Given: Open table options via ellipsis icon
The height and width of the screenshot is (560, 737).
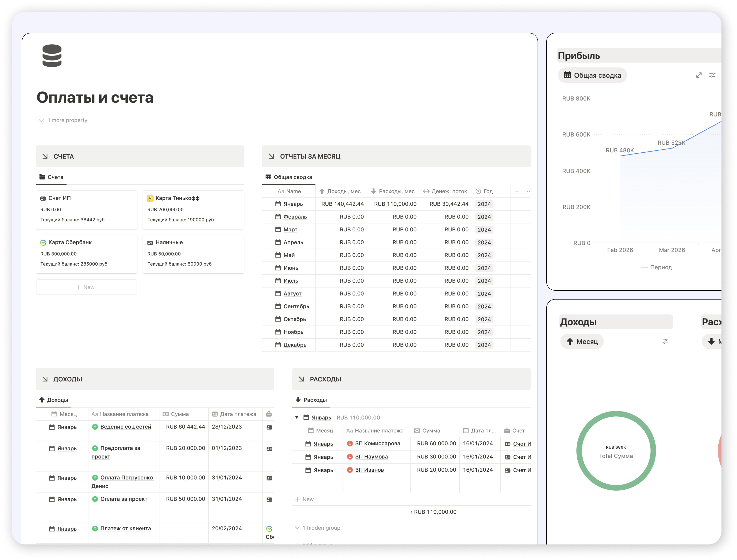Looking at the screenshot, I should 528,191.
